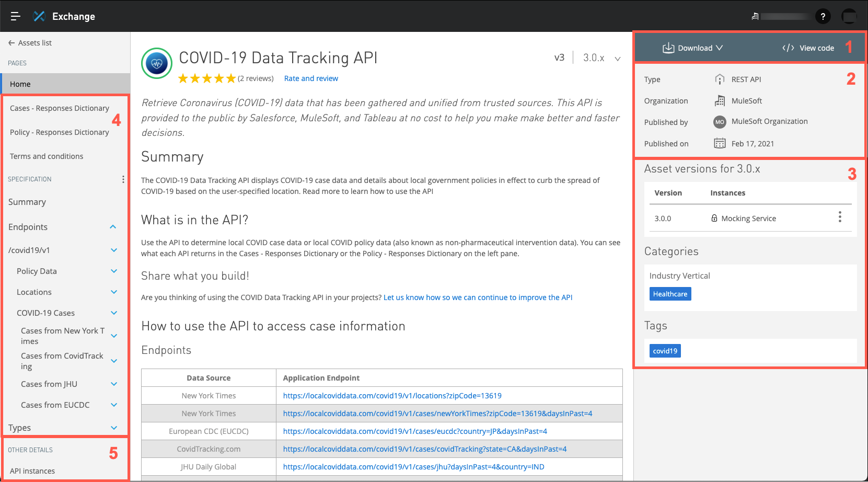
Task: Open Specification three-dot options menu
Action: coord(123,179)
